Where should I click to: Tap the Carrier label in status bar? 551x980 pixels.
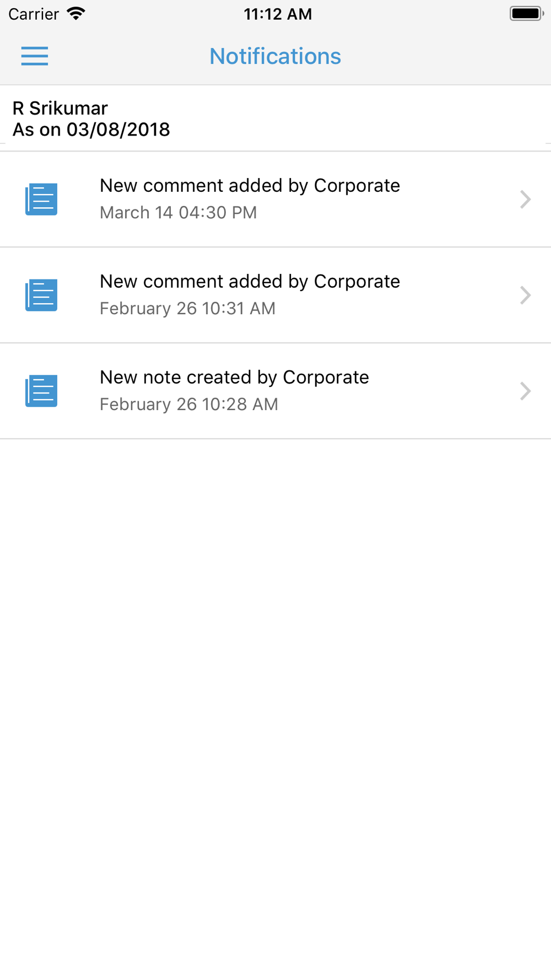pos(34,14)
